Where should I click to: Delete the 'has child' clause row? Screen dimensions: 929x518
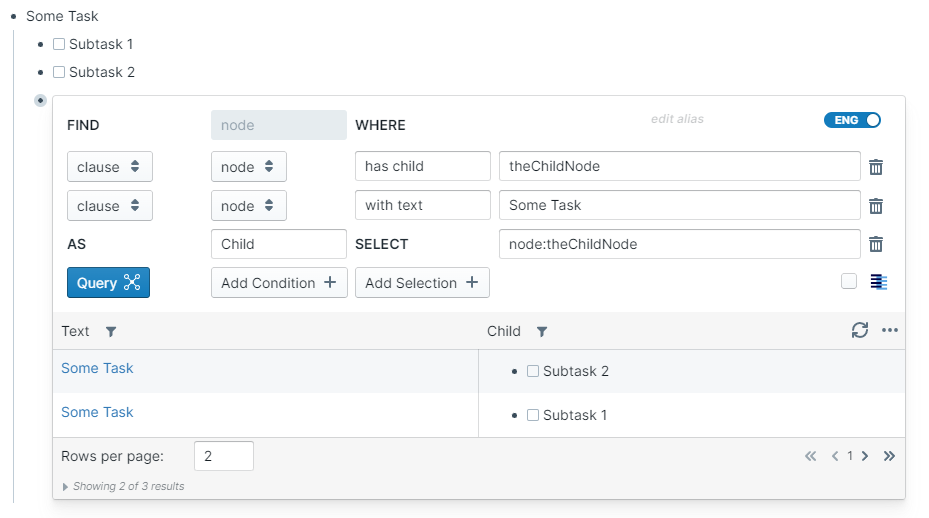click(876, 167)
